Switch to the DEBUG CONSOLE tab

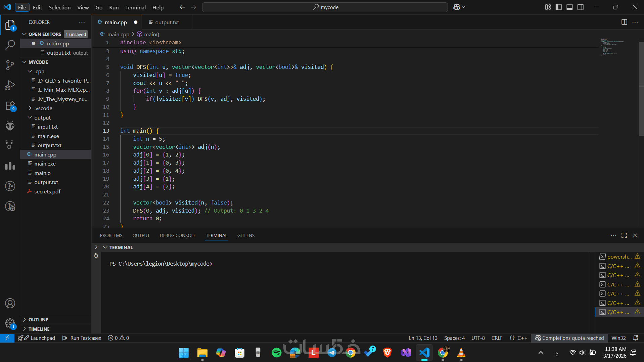pyautogui.click(x=178, y=235)
